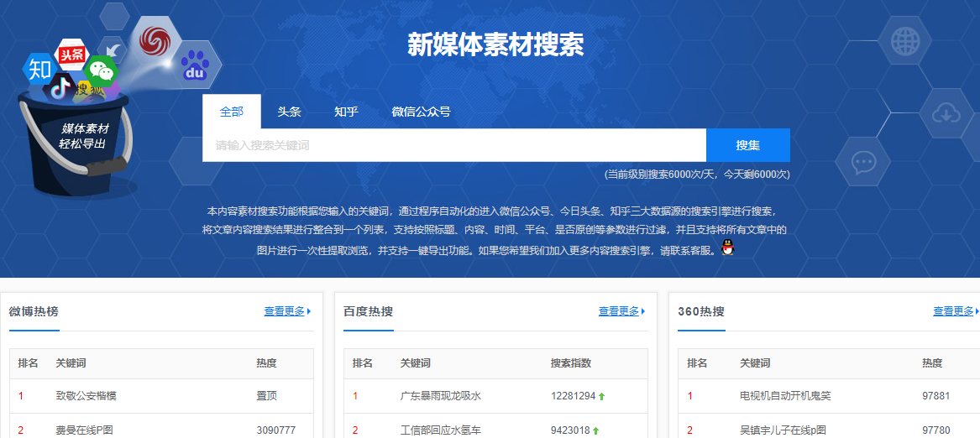Click search index value 9423018
This screenshot has width=980, height=438.
[x=571, y=430]
